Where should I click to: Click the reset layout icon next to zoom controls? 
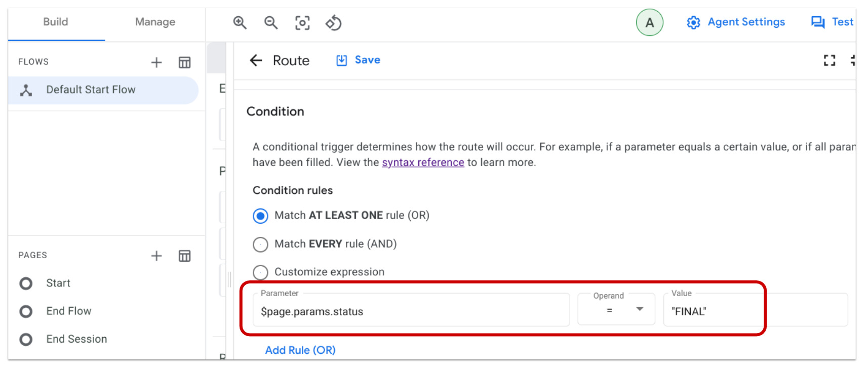[x=334, y=23]
